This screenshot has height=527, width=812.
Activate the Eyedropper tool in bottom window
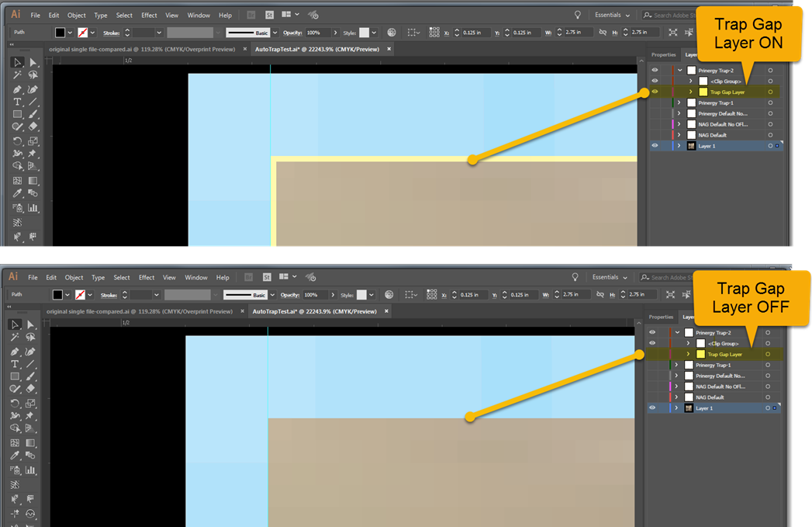coord(15,456)
